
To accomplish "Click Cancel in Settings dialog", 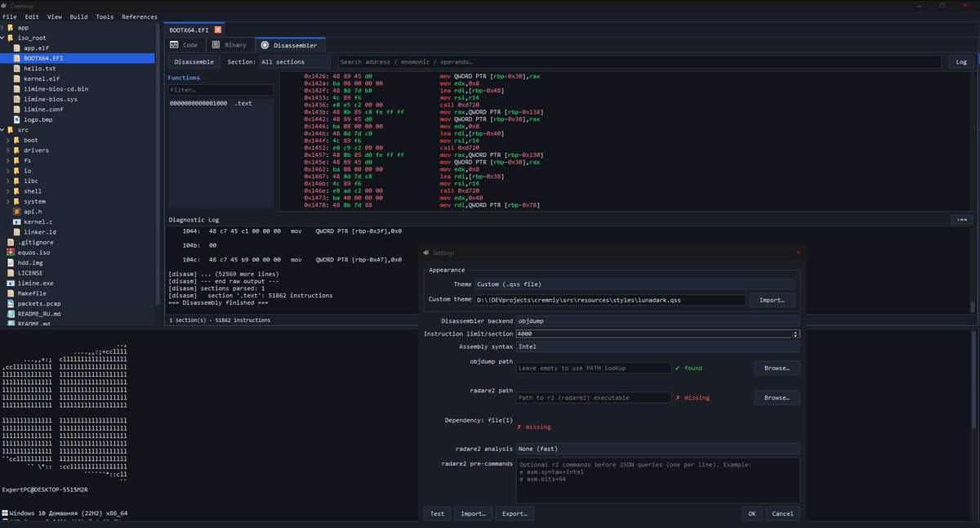I will coord(782,513).
